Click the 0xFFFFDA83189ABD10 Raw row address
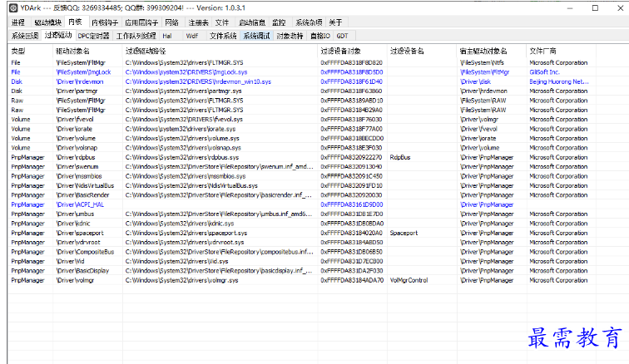This screenshot has height=364, width=629. pos(351,101)
